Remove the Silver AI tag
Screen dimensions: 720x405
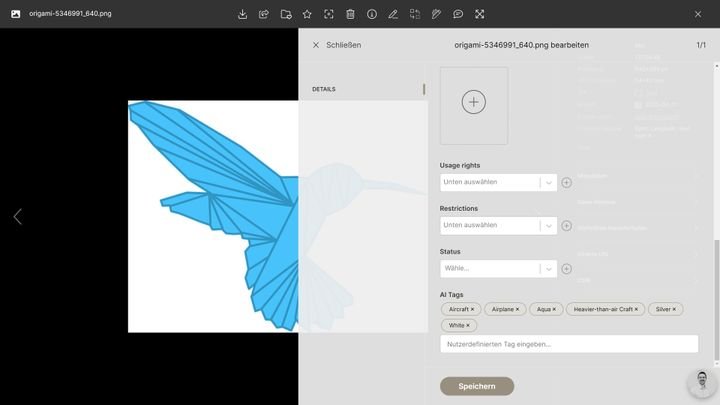(674, 310)
